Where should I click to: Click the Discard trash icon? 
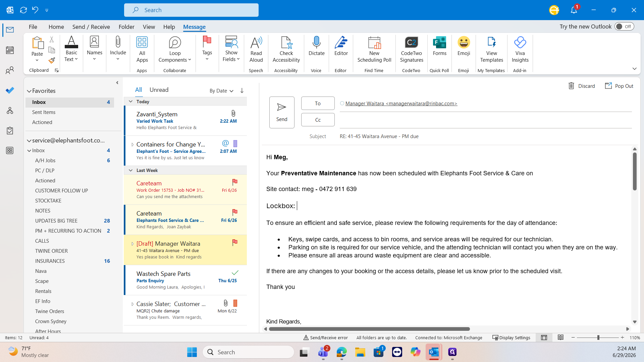tap(571, 86)
